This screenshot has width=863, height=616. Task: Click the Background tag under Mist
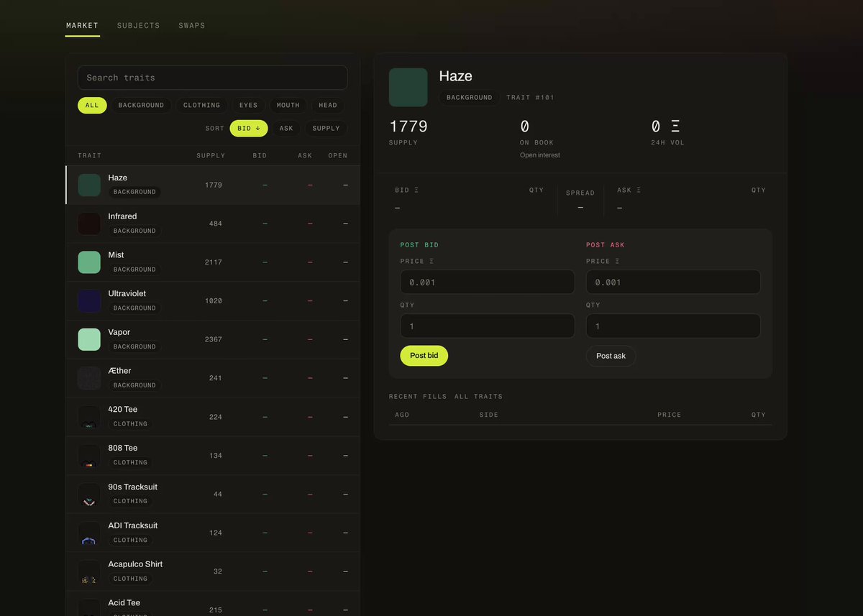[134, 270]
